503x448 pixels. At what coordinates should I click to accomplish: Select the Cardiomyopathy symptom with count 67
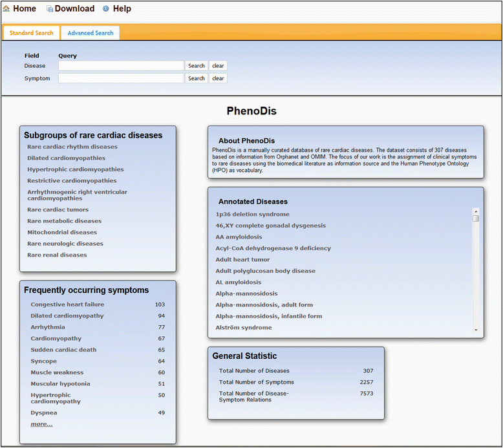(x=56, y=338)
